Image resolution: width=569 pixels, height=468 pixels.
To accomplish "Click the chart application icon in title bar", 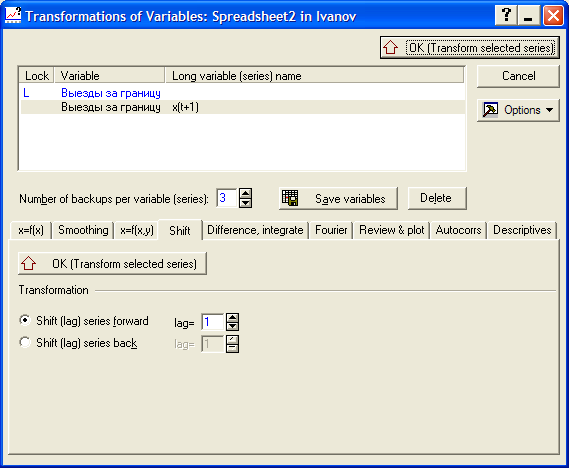I will point(13,15).
